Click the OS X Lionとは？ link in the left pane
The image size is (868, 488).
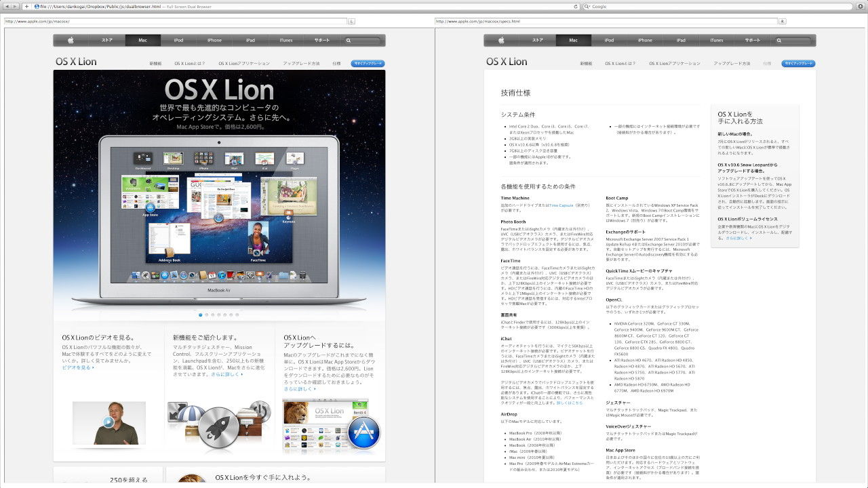tap(190, 63)
